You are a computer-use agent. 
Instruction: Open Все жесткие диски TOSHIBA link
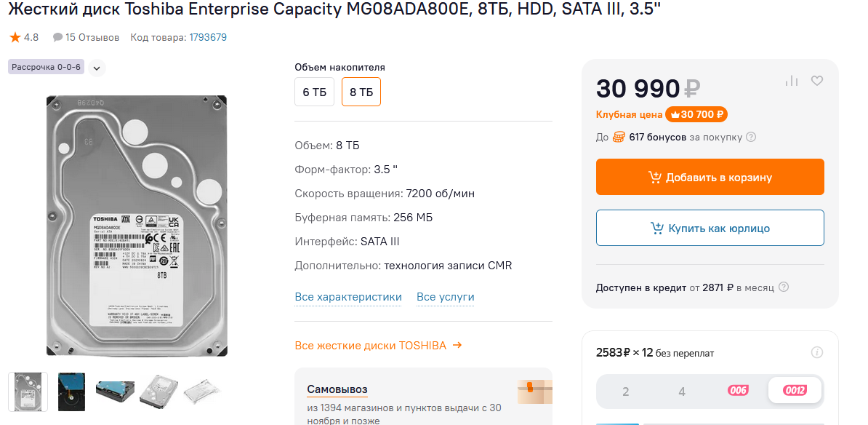click(x=378, y=346)
